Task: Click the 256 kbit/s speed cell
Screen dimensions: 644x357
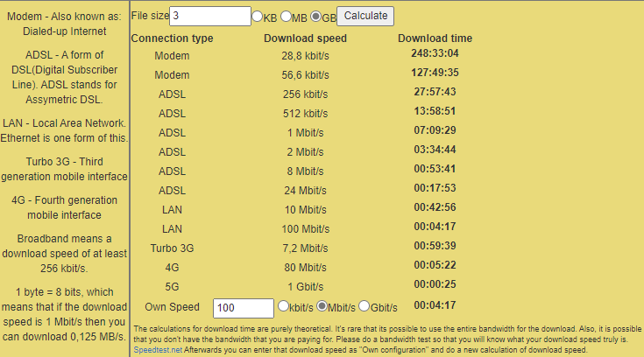Action: 305,94
